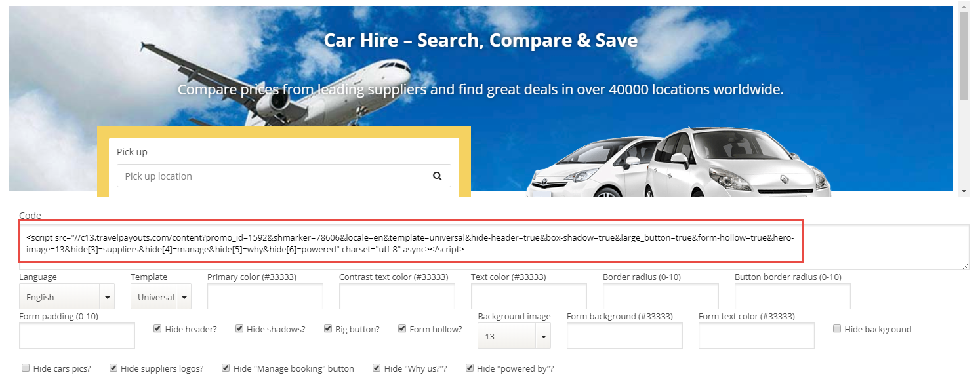Click the Pick up location input
The height and width of the screenshot is (388, 980).
pyautogui.click(x=284, y=176)
